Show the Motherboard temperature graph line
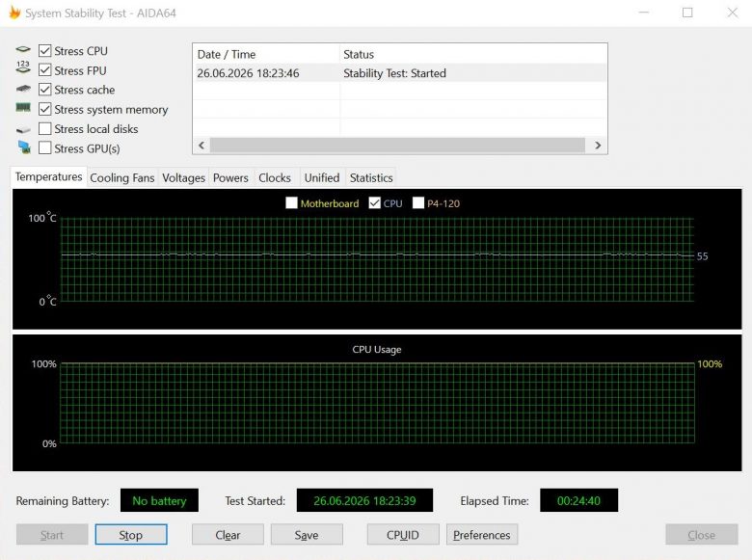Screen dimensions: 752x560 click(291, 202)
